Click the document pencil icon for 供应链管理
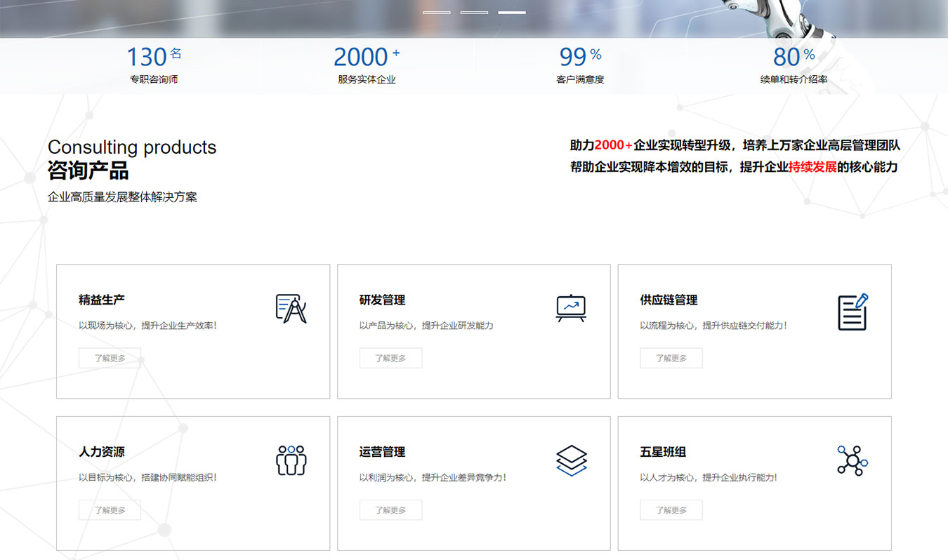This screenshot has height=560, width=948. 852,312
